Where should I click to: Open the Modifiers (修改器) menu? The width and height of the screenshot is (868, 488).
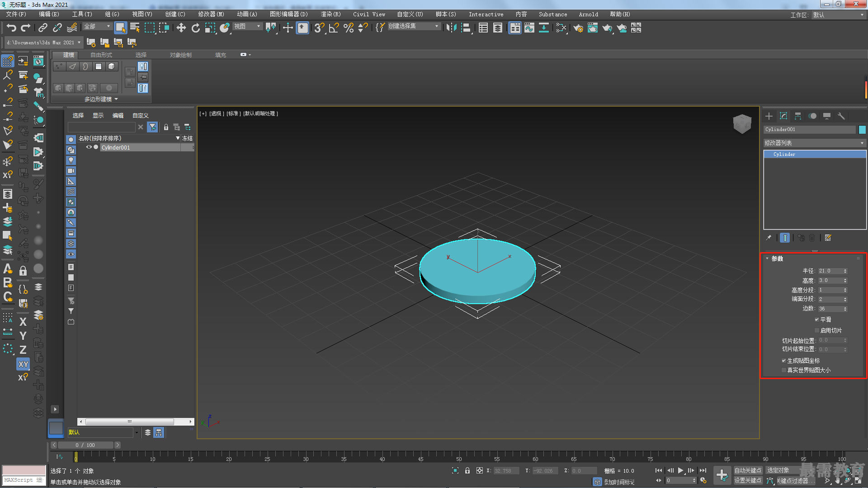(211, 14)
